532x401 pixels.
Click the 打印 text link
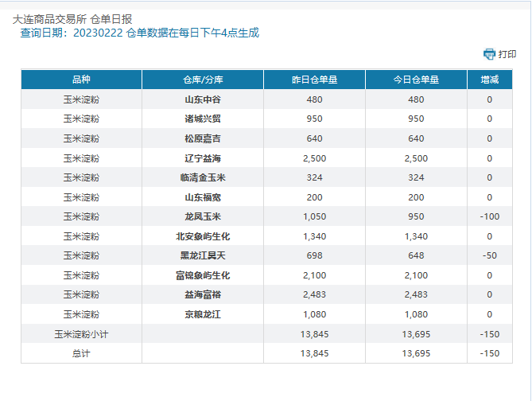pyautogui.click(x=507, y=54)
